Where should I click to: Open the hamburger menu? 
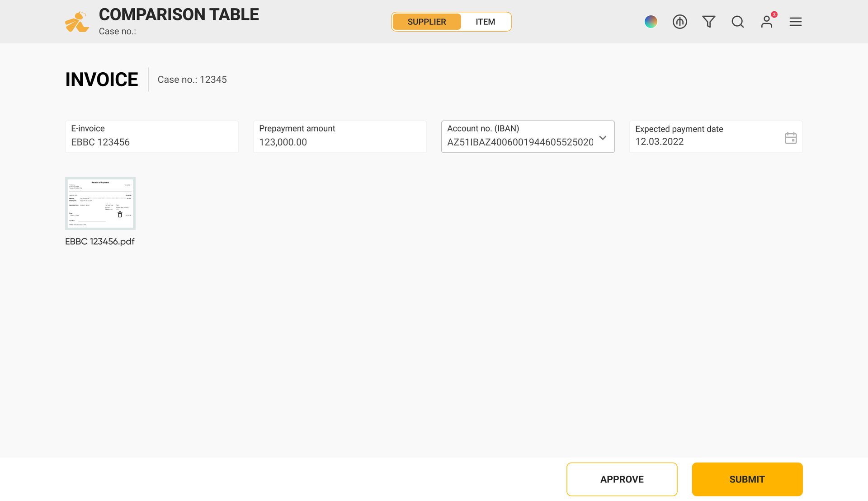tap(795, 22)
